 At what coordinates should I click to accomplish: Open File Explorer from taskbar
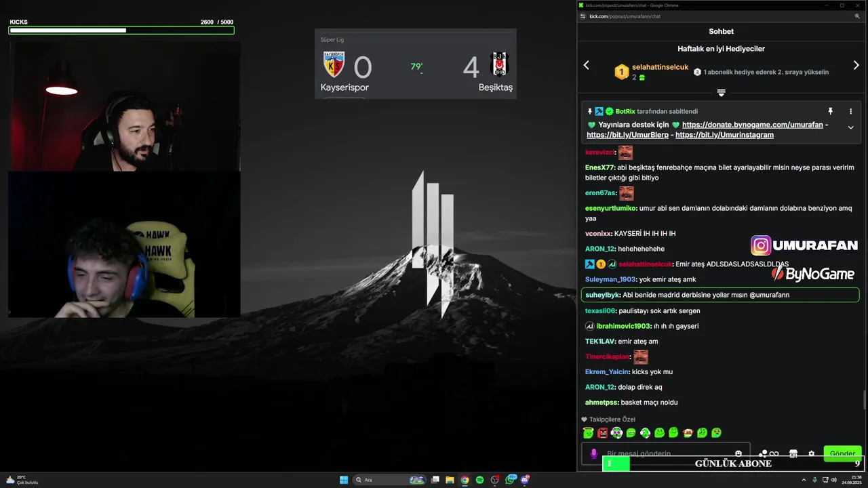click(x=450, y=480)
